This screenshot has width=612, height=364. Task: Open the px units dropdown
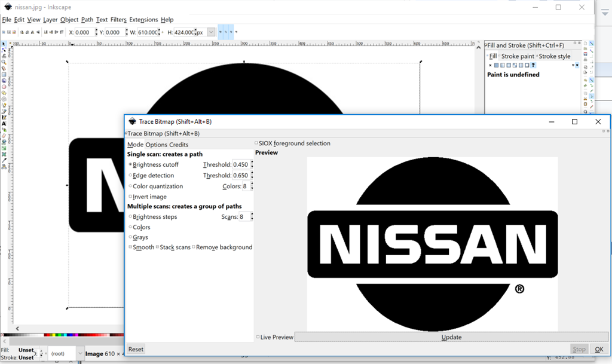point(210,32)
